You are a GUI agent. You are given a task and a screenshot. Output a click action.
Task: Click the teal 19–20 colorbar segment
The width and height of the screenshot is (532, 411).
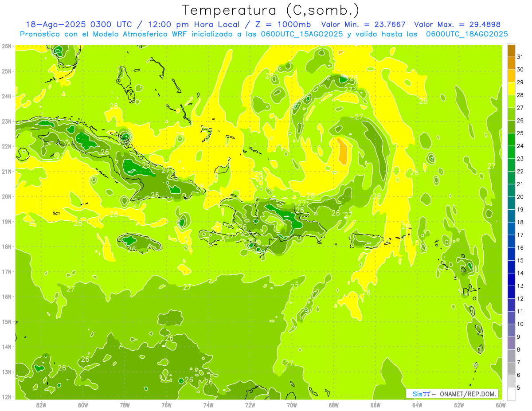[511, 203]
